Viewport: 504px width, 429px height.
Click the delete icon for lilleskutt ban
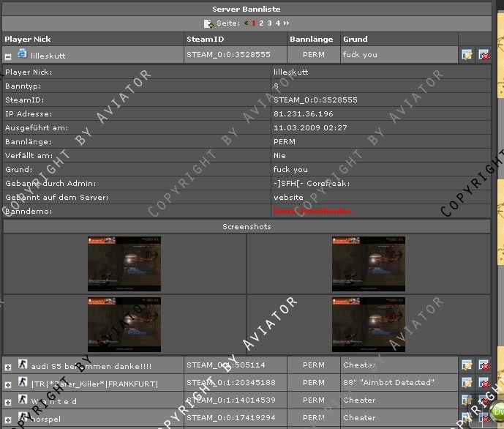(484, 55)
